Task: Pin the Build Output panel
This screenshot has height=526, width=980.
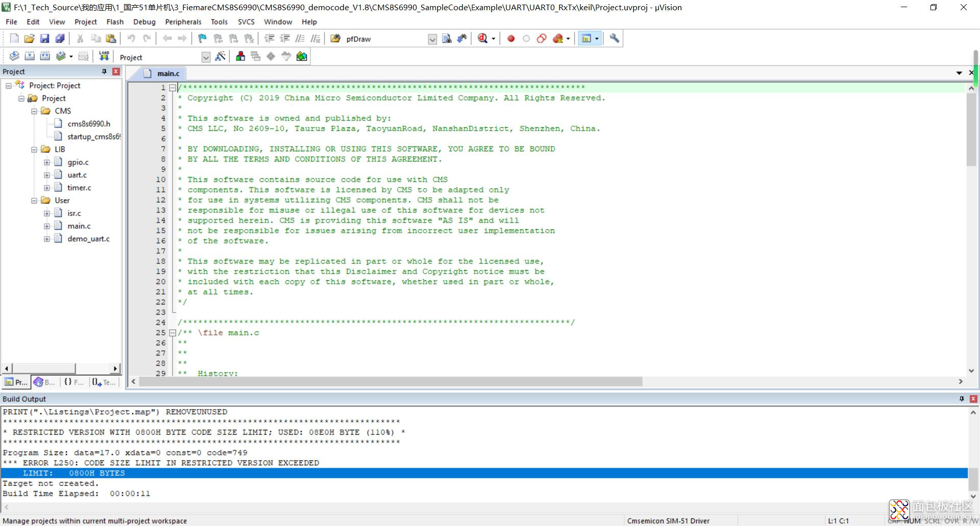Action: point(962,399)
